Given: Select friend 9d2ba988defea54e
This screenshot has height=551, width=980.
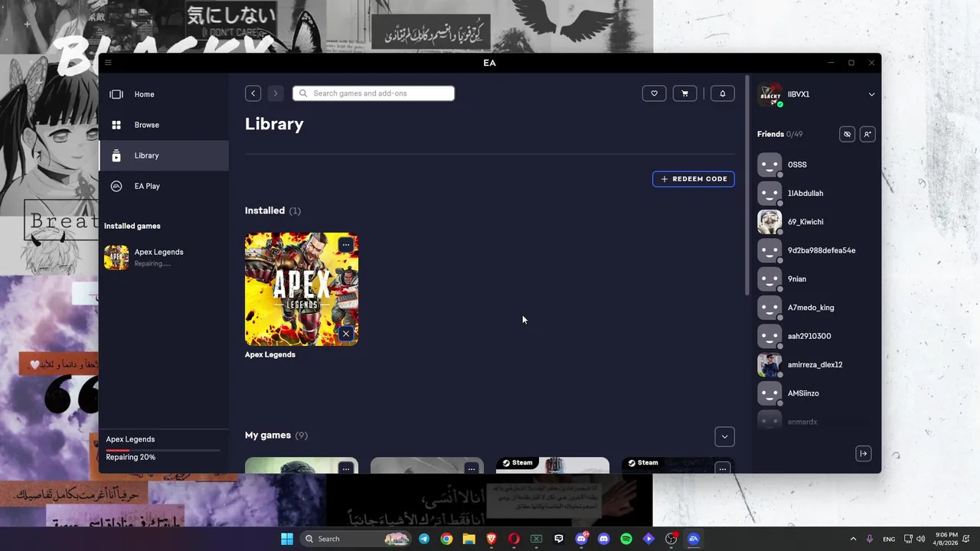Looking at the screenshot, I should point(816,250).
